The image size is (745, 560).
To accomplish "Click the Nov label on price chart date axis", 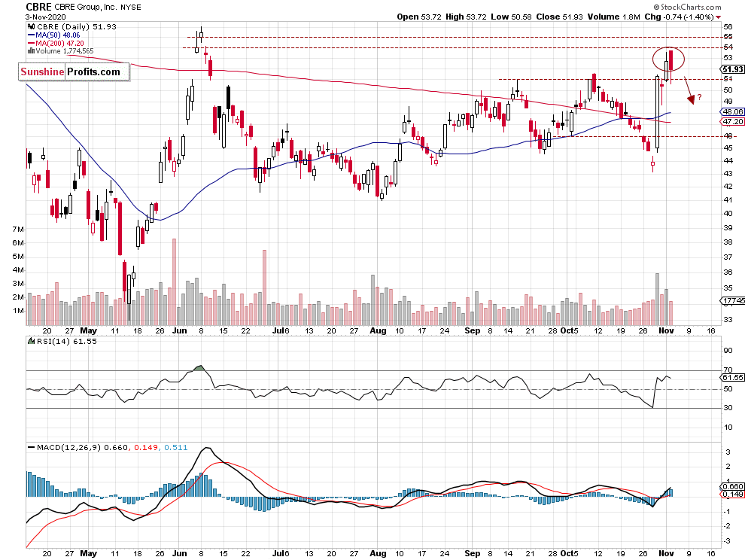I will pyautogui.click(x=666, y=331).
